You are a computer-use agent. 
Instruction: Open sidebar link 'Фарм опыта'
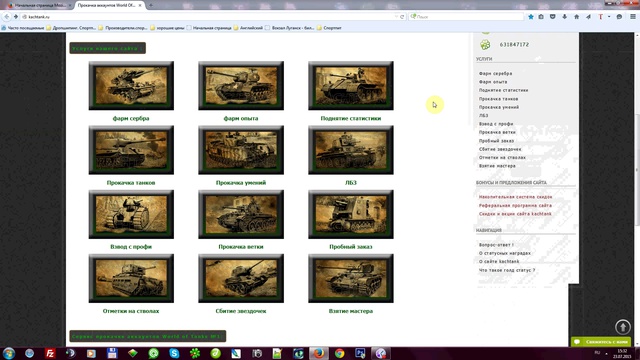click(x=493, y=82)
